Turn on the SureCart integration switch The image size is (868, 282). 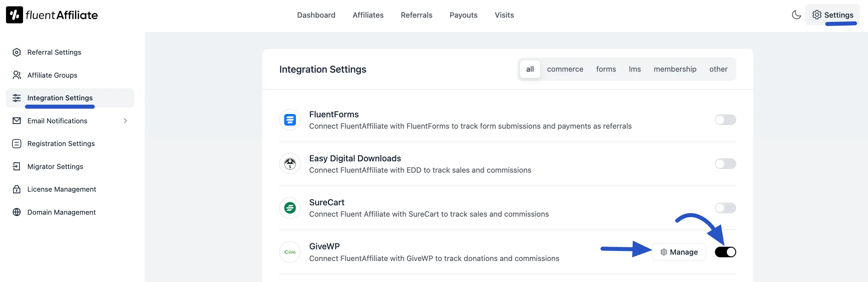(725, 208)
